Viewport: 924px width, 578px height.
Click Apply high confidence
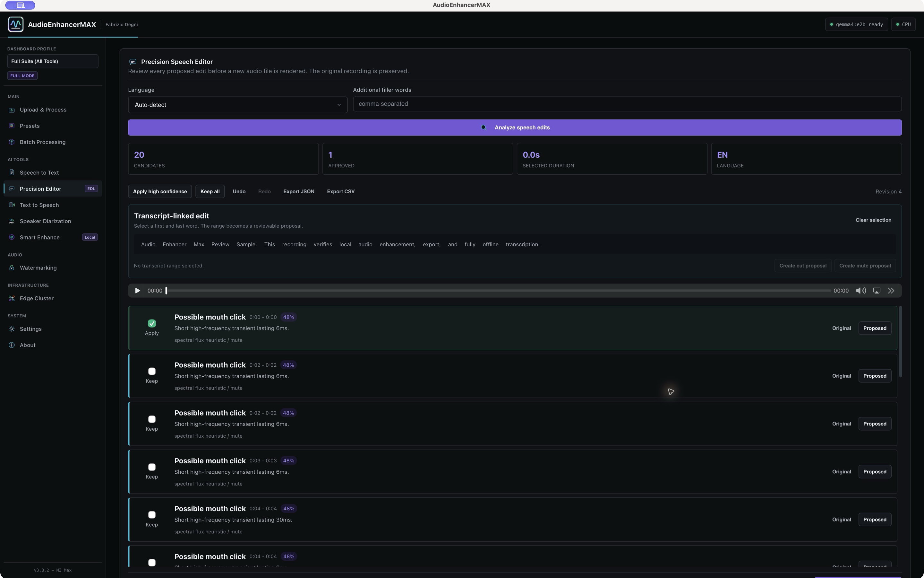[160, 191]
